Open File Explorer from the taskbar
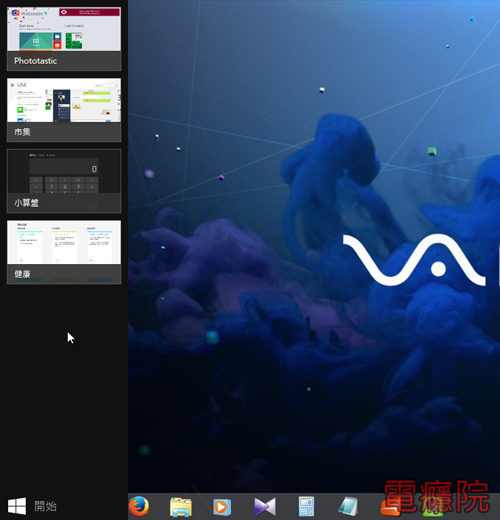 [181, 507]
